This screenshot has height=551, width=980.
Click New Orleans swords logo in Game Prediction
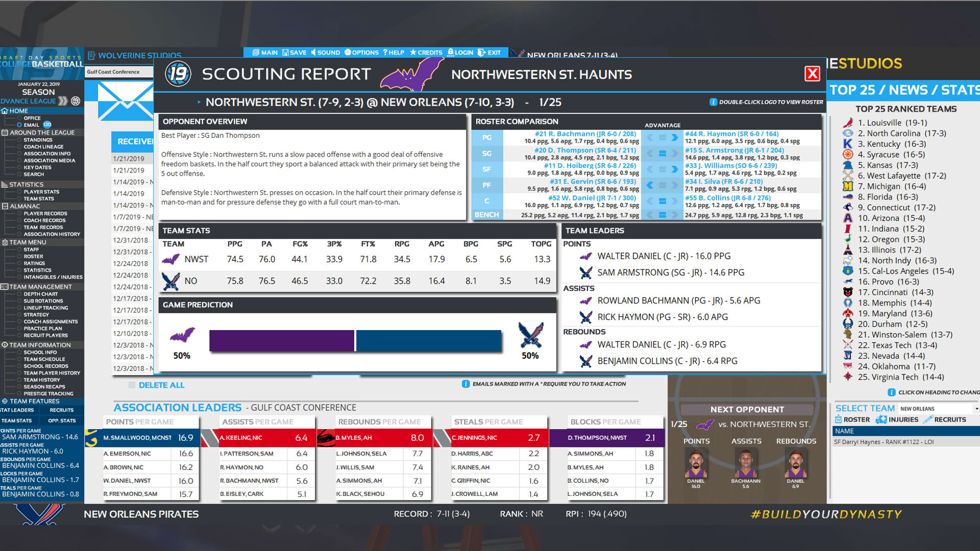pos(531,335)
